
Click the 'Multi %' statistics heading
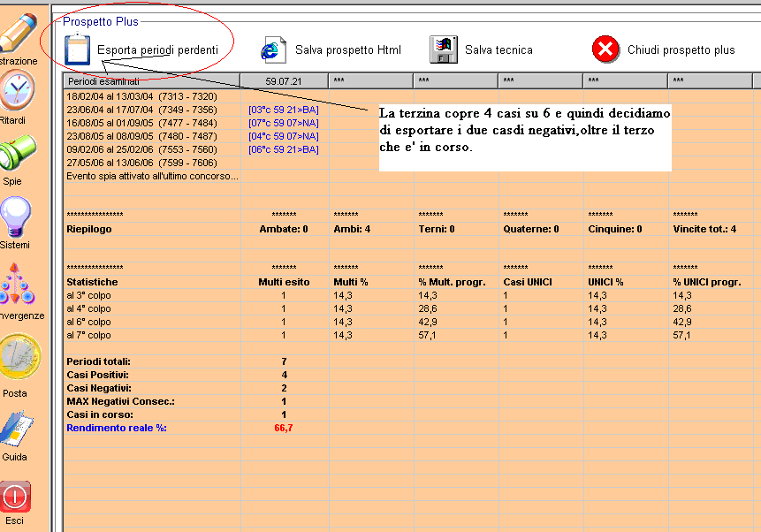pyautogui.click(x=351, y=282)
